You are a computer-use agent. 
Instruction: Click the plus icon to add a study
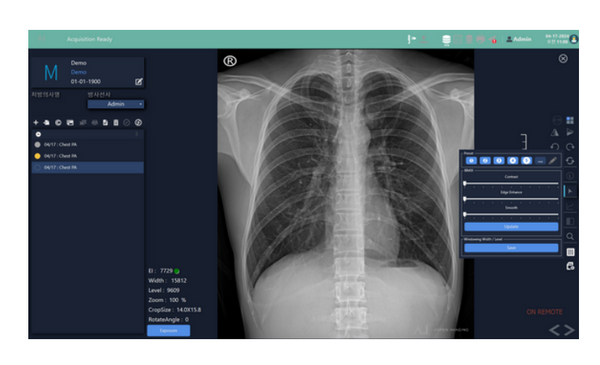36,122
